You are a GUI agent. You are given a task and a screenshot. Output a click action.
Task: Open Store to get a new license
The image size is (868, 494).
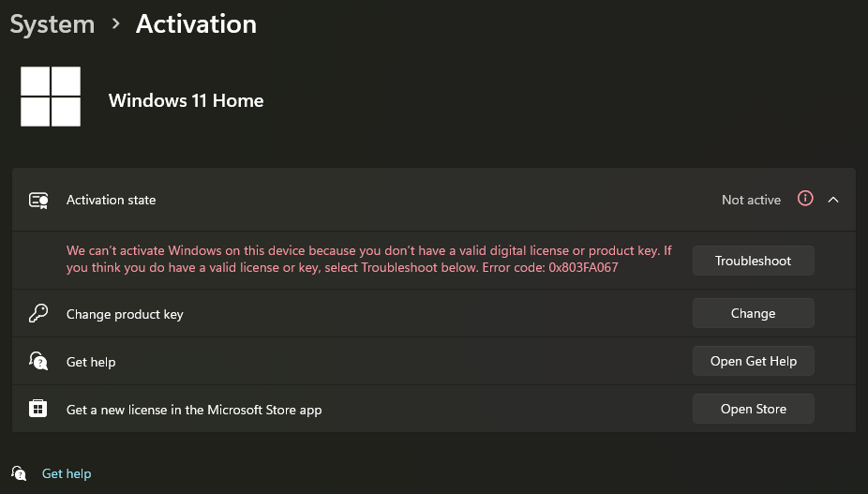pyautogui.click(x=753, y=409)
